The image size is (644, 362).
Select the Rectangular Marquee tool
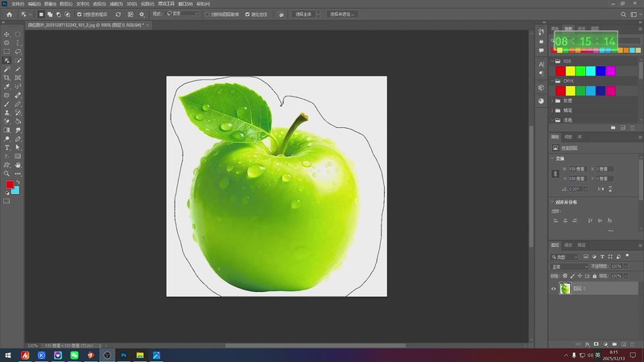[x=6, y=51]
